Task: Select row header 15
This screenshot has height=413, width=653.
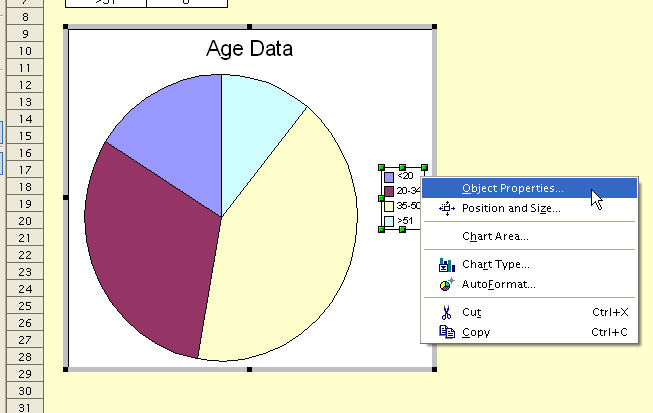Action: 25,136
